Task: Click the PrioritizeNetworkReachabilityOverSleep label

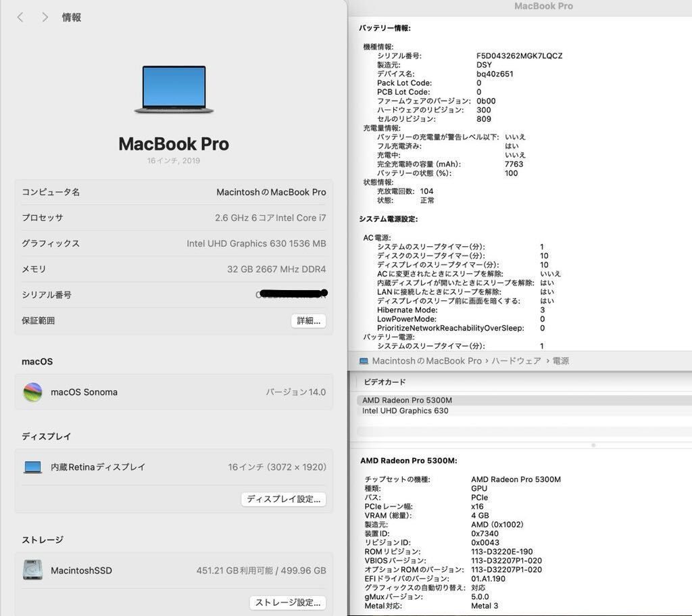Action: pos(451,328)
